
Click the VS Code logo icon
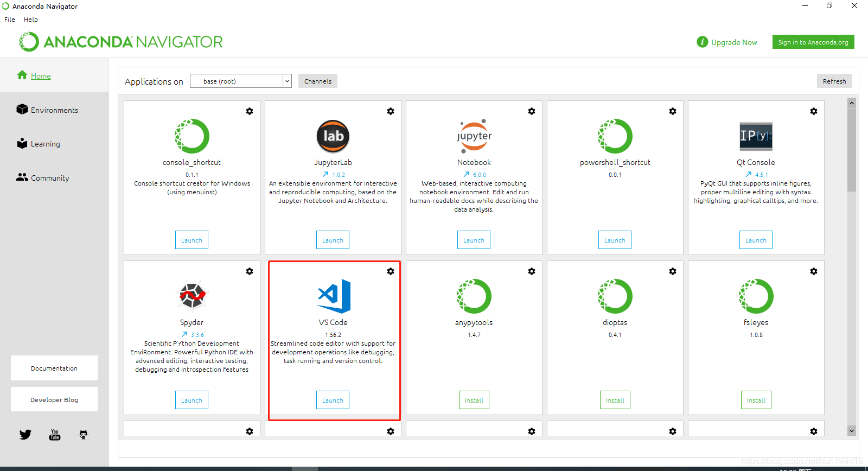[334, 296]
